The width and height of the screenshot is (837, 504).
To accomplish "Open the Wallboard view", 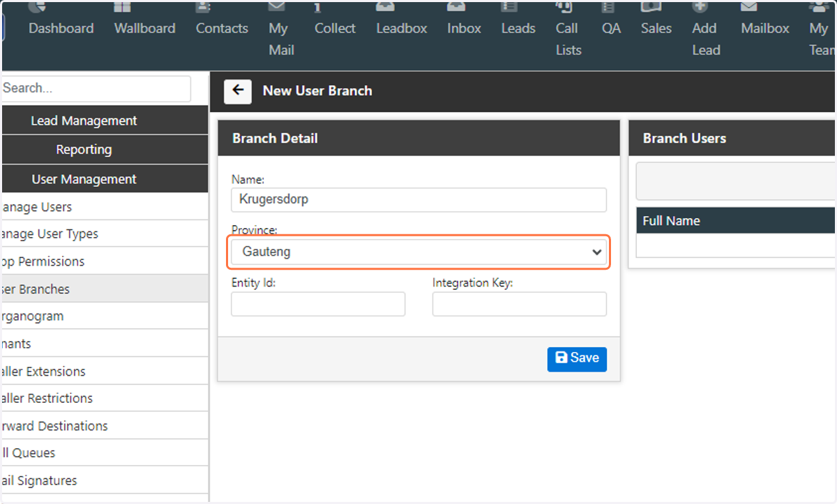I will [x=144, y=29].
